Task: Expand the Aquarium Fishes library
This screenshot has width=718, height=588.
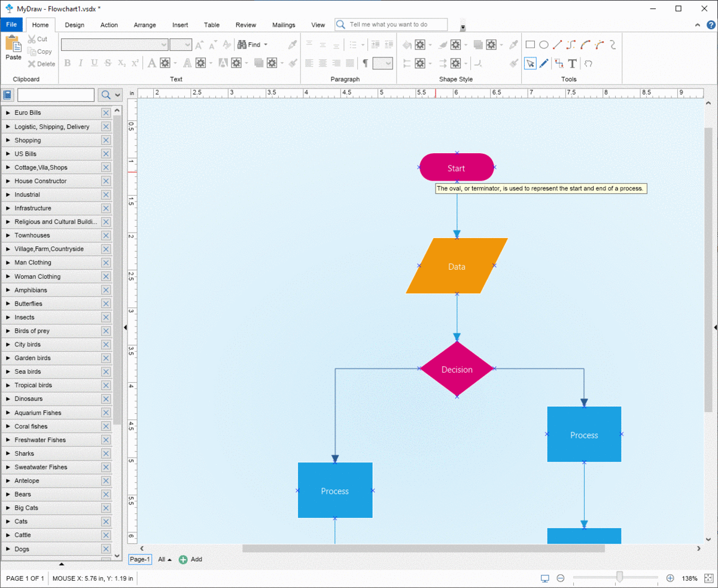Action: (x=8, y=413)
